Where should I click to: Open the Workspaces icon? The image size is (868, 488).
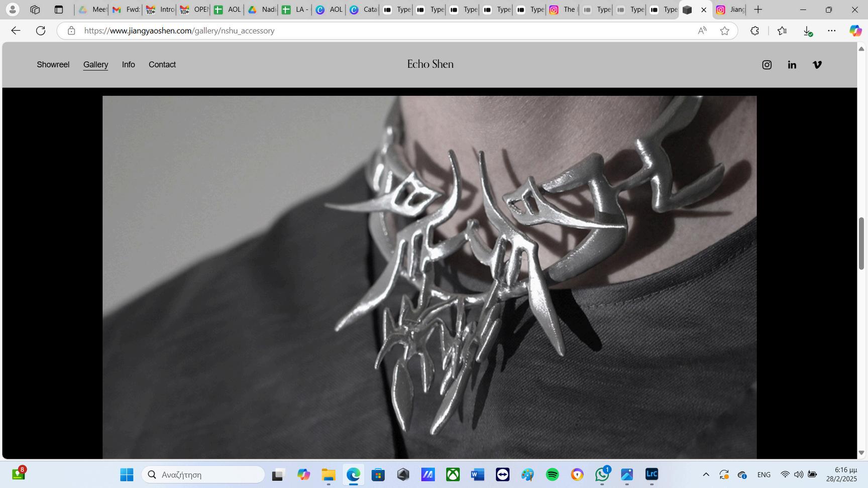click(x=35, y=10)
